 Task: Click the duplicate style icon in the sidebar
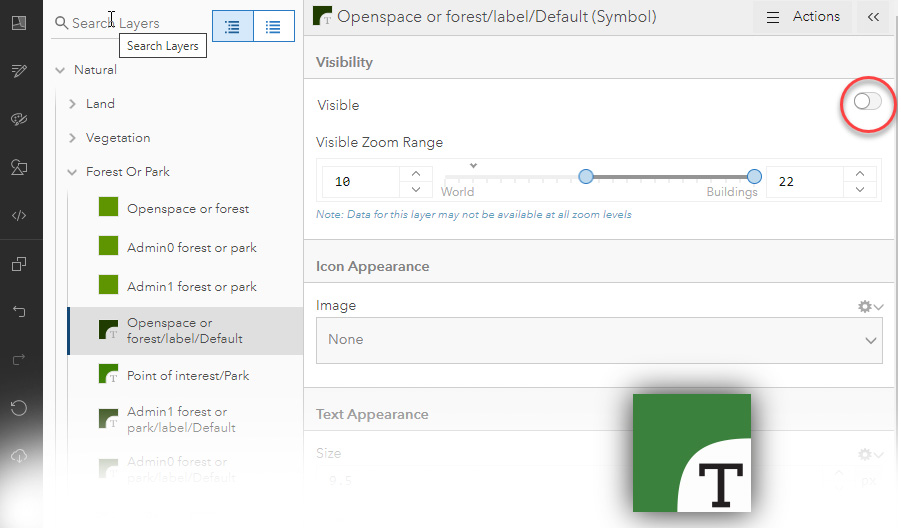point(19,264)
